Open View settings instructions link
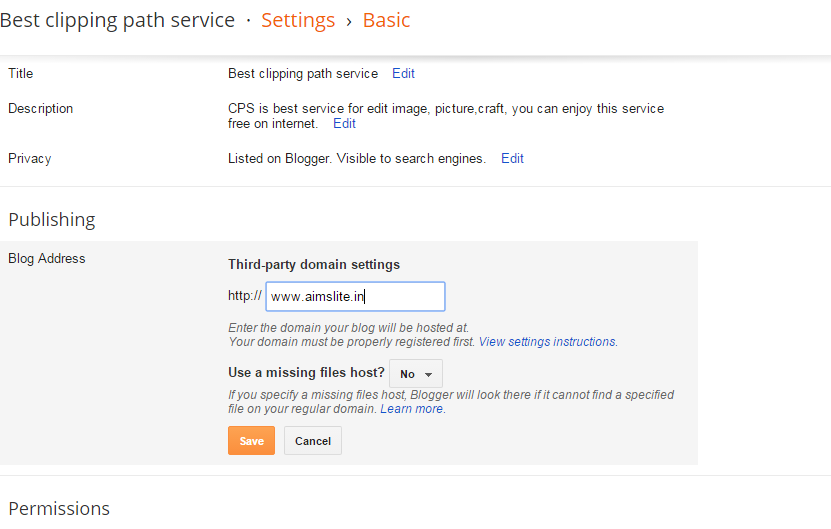831x529 pixels. click(x=547, y=342)
